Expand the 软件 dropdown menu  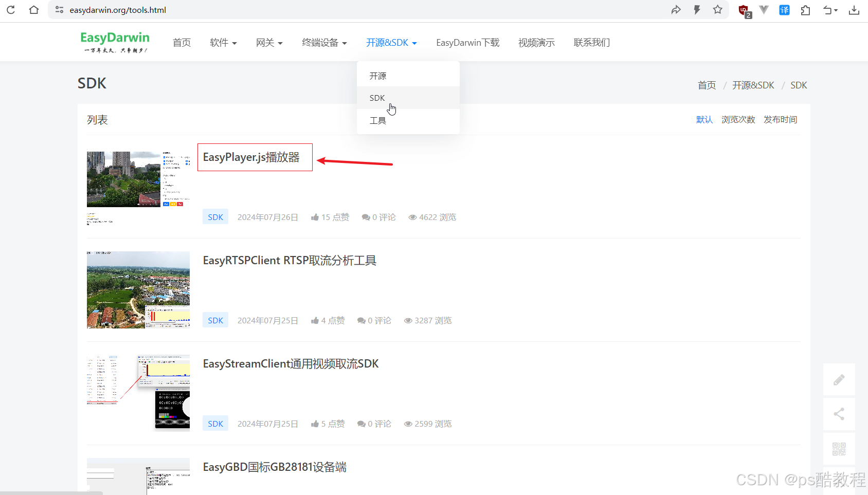pos(223,43)
